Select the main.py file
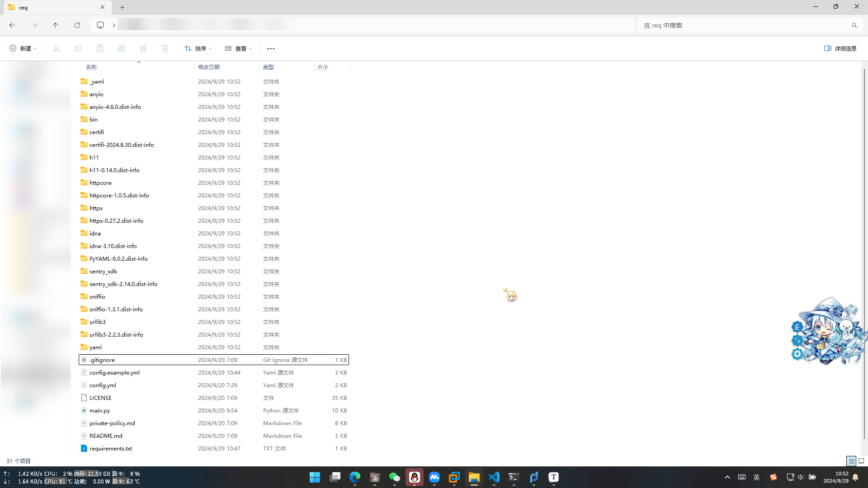Viewport: 868px width, 488px height. pos(99,410)
